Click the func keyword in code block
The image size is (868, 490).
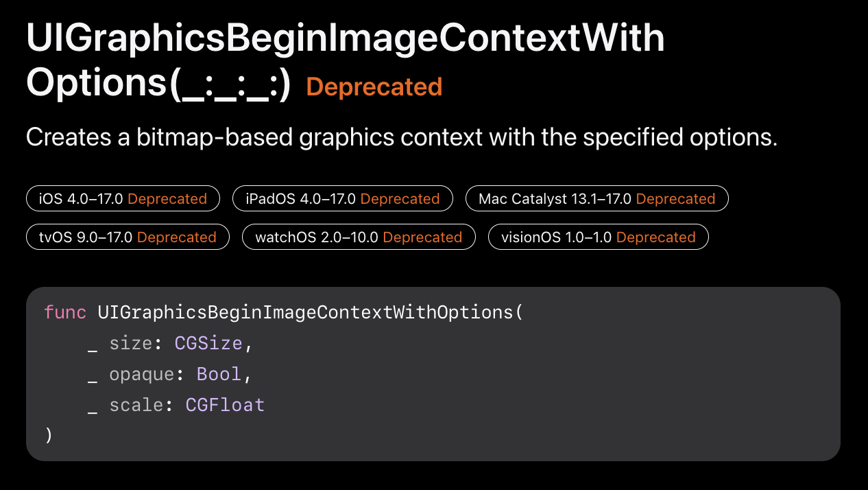point(65,312)
